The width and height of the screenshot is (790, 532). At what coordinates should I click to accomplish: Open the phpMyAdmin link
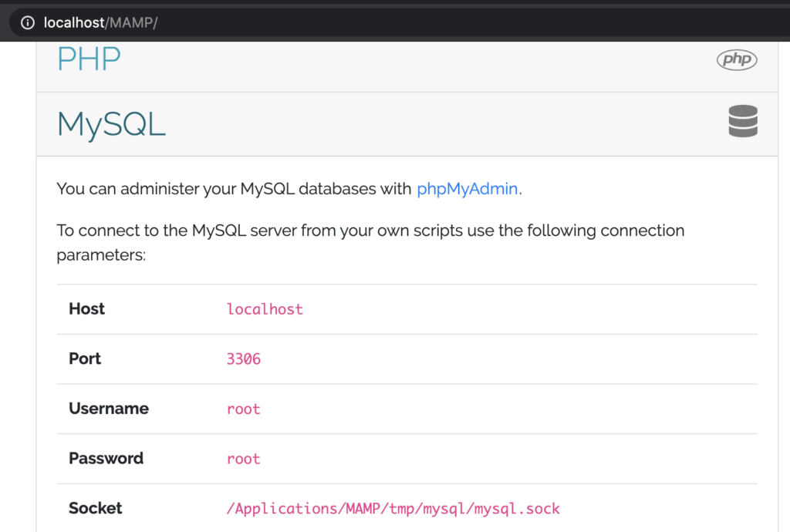tap(467, 189)
